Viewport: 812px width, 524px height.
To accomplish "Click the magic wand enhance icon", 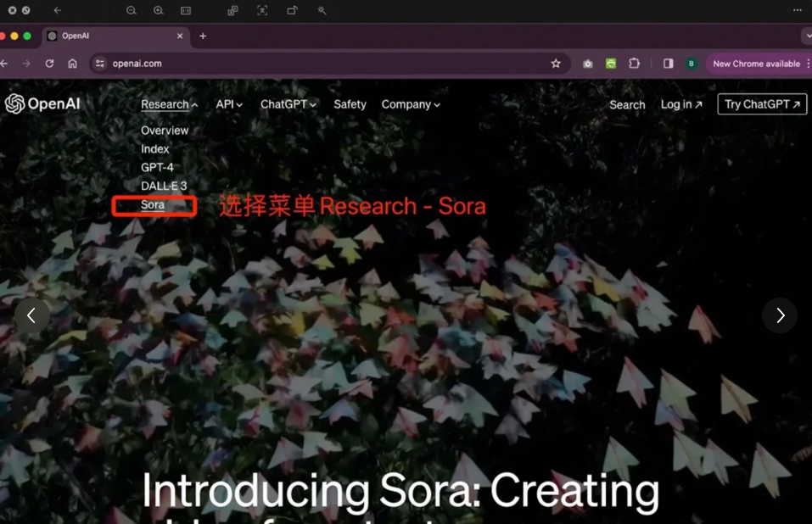I will pyautogui.click(x=322, y=10).
